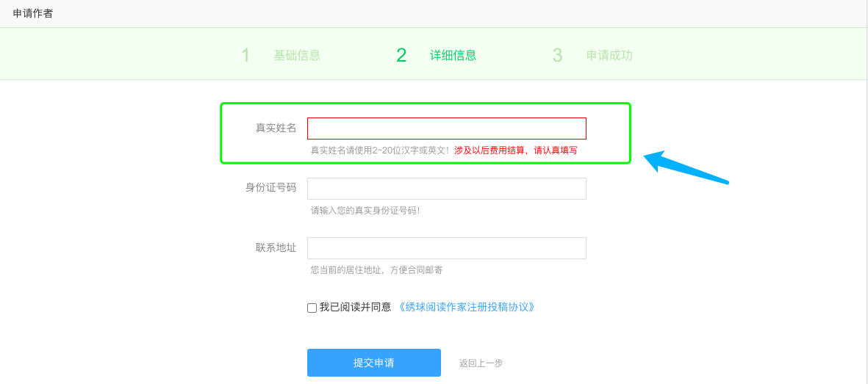Click the 我已阅读并同意 label text
Image resolution: width=868 pixels, height=384 pixels.
355,307
